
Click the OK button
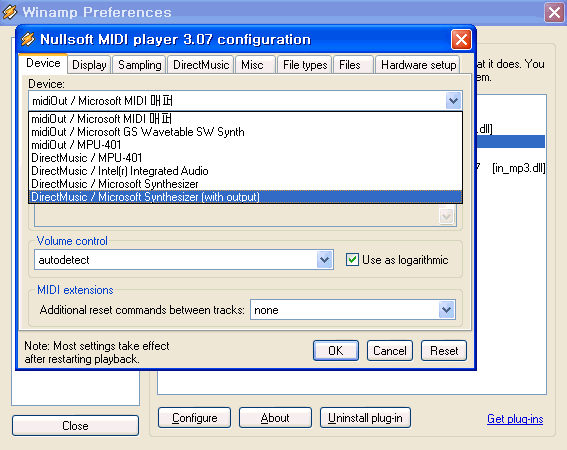336,351
